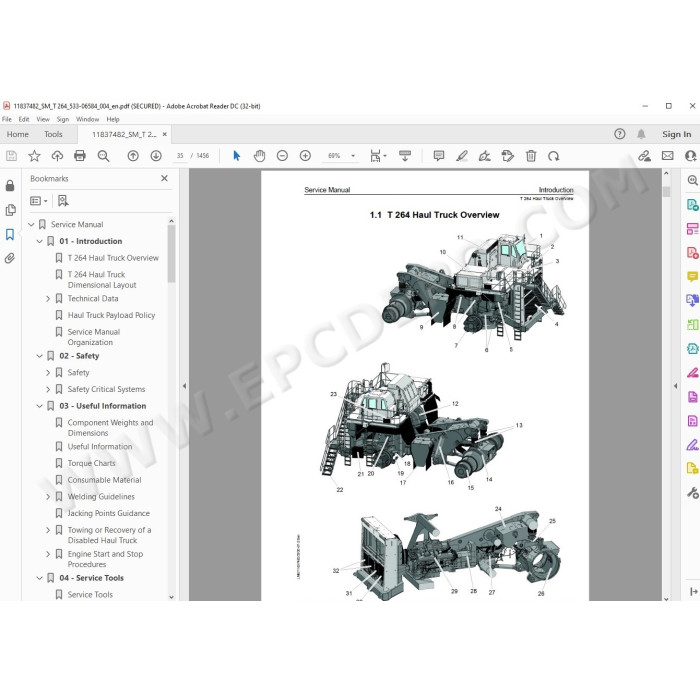Click the document vertical scrollbar thumb

tap(666, 192)
